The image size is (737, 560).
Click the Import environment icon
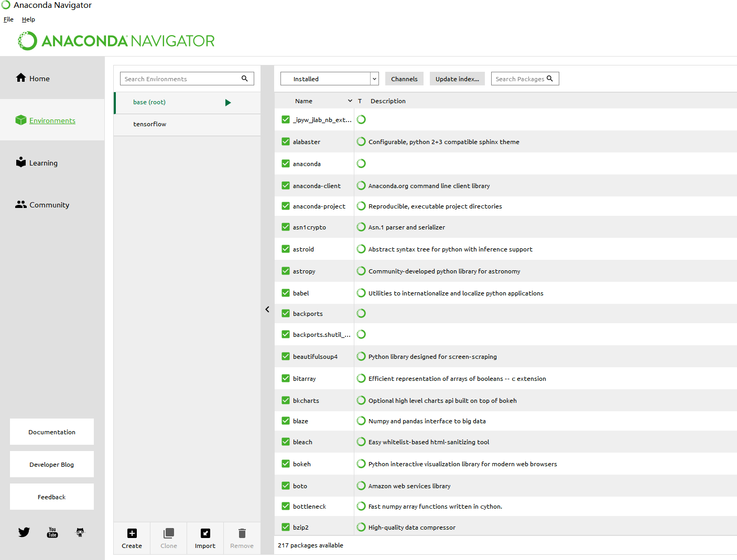[x=205, y=533]
